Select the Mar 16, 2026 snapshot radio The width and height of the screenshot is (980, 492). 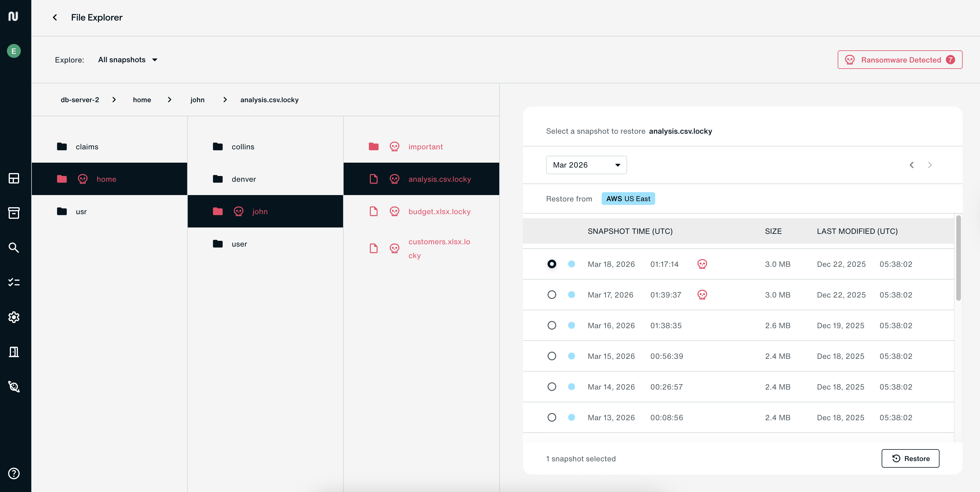pyautogui.click(x=552, y=325)
